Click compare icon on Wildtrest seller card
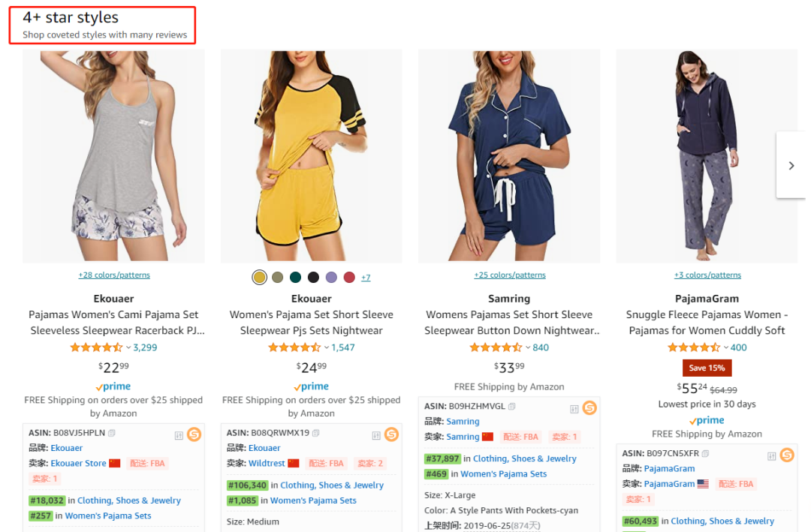 (376, 435)
